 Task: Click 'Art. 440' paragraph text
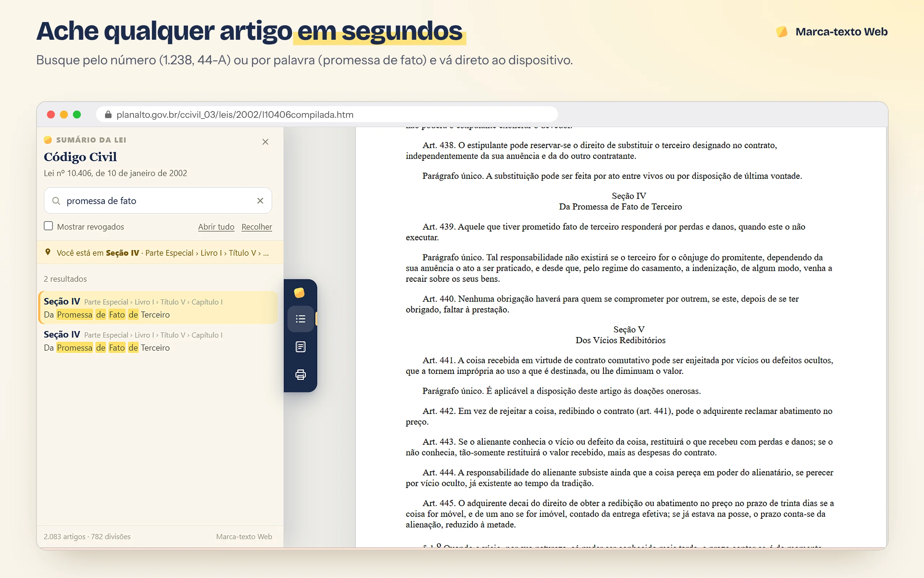click(602, 304)
